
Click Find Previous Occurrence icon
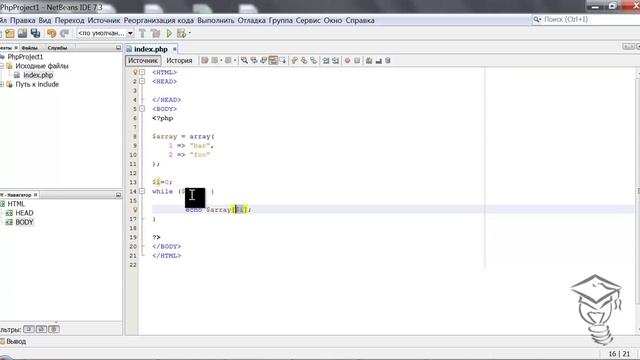254,60
